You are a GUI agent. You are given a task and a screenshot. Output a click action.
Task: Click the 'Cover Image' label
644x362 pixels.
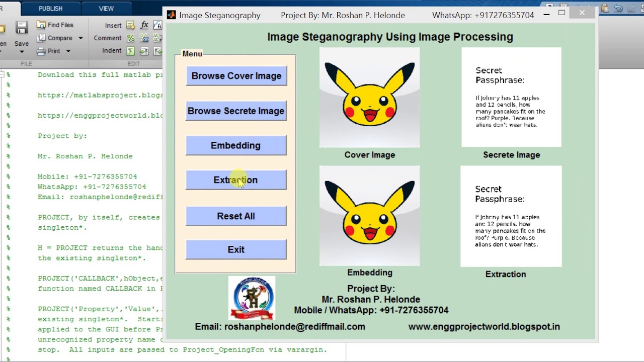click(370, 155)
